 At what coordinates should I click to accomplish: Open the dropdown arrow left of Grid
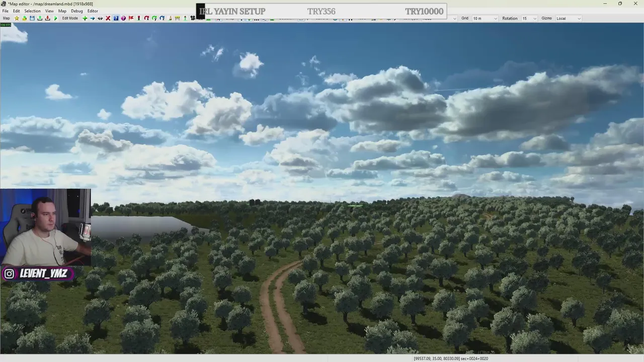(x=455, y=19)
